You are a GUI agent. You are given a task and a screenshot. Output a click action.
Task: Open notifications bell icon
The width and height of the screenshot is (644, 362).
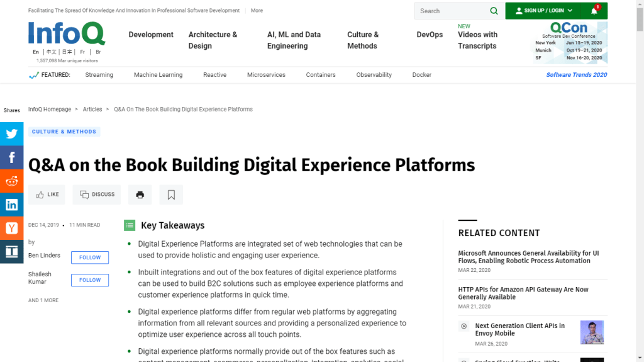pos(594,11)
